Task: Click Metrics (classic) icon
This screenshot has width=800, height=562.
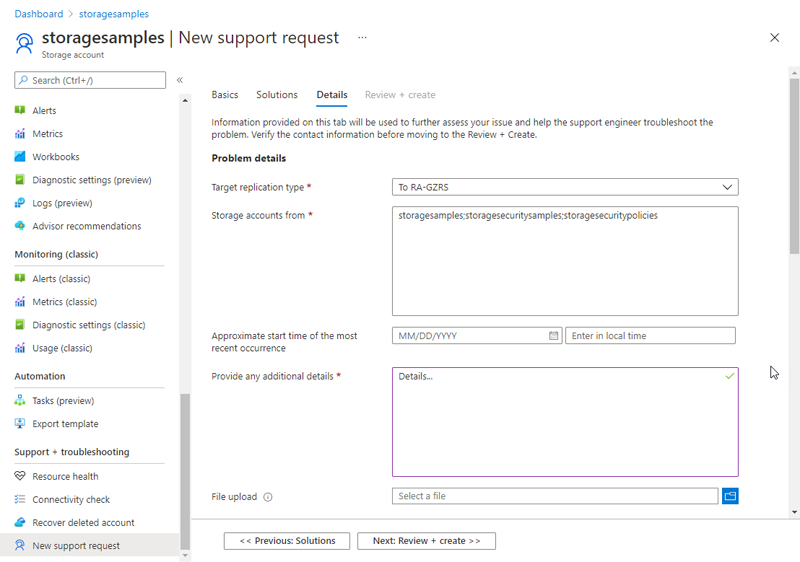Action: click(20, 302)
